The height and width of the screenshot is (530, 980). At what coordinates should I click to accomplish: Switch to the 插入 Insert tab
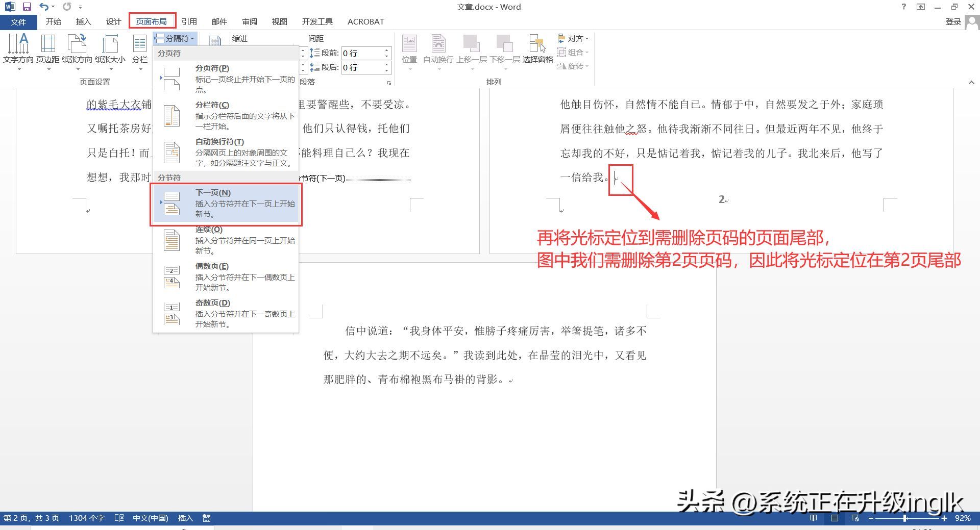(x=83, y=21)
